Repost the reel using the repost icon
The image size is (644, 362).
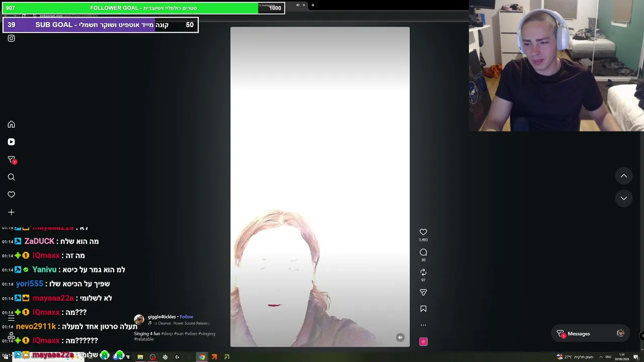tap(423, 272)
